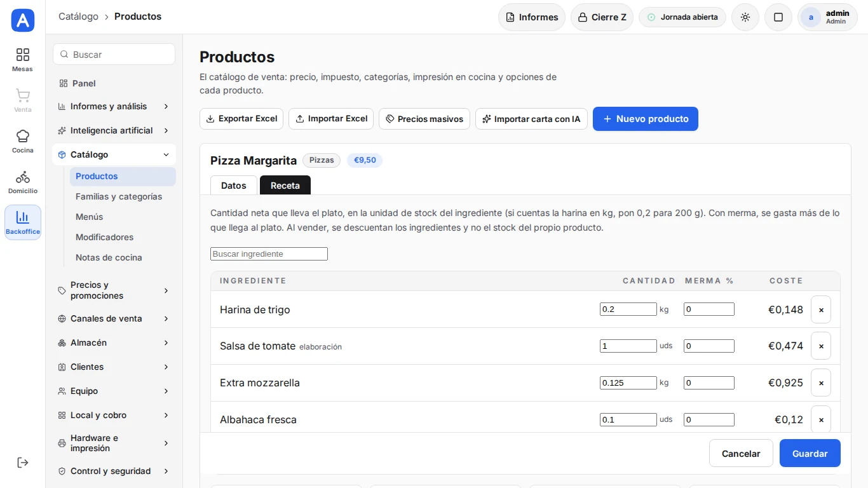This screenshot has width=868, height=488.
Task: Expand the Equipo section
Action: [x=114, y=391]
